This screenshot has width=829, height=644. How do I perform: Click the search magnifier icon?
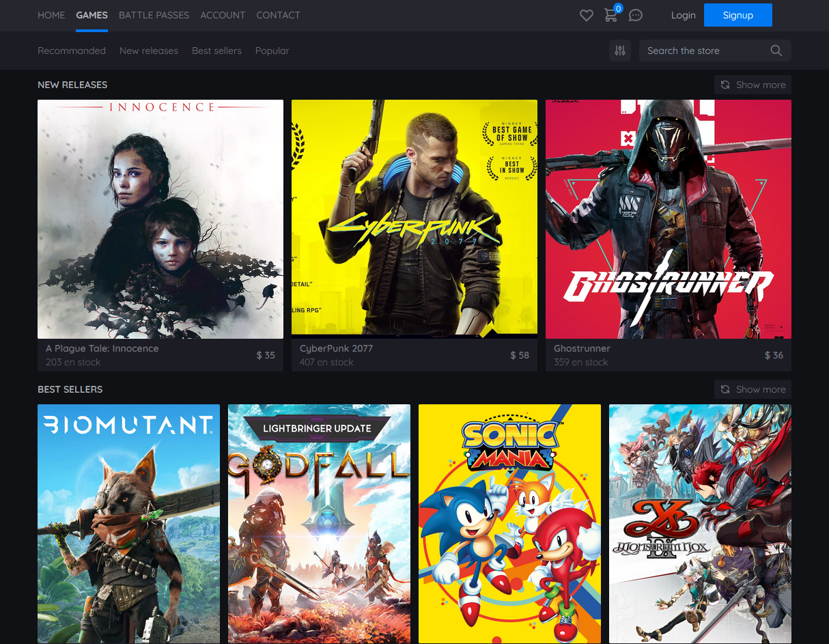(x=776, y=51)
